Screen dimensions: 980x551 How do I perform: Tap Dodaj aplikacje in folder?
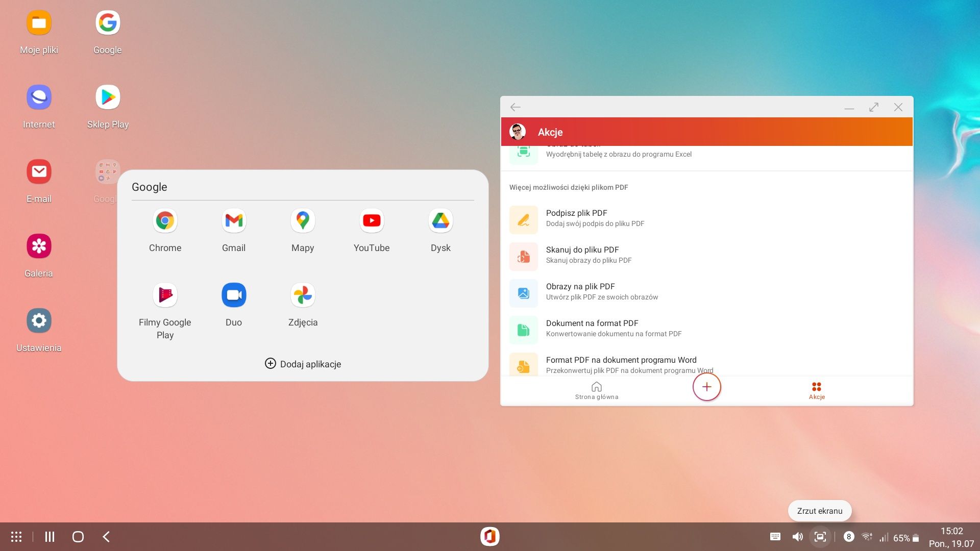coord(303,364)
